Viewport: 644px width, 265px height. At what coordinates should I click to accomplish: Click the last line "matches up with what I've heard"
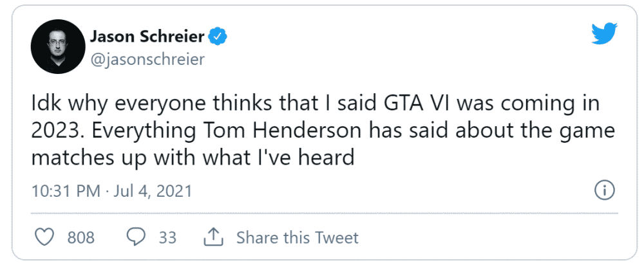tap(193, 158)
